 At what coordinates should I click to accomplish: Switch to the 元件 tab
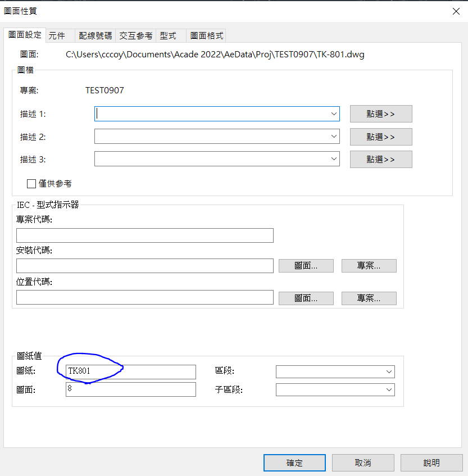click(x=60, y=36)
